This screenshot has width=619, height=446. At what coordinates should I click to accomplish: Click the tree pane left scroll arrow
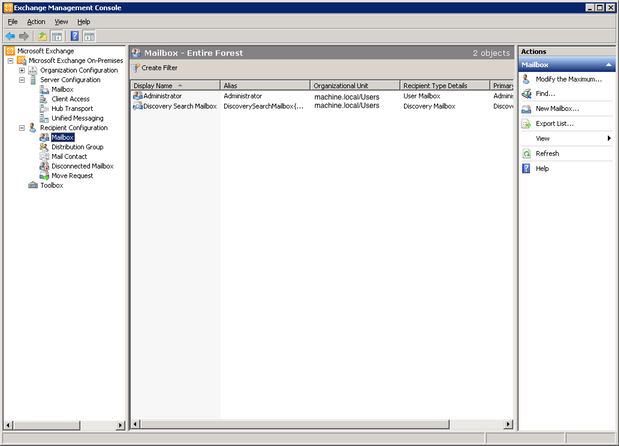coord(8,425)
